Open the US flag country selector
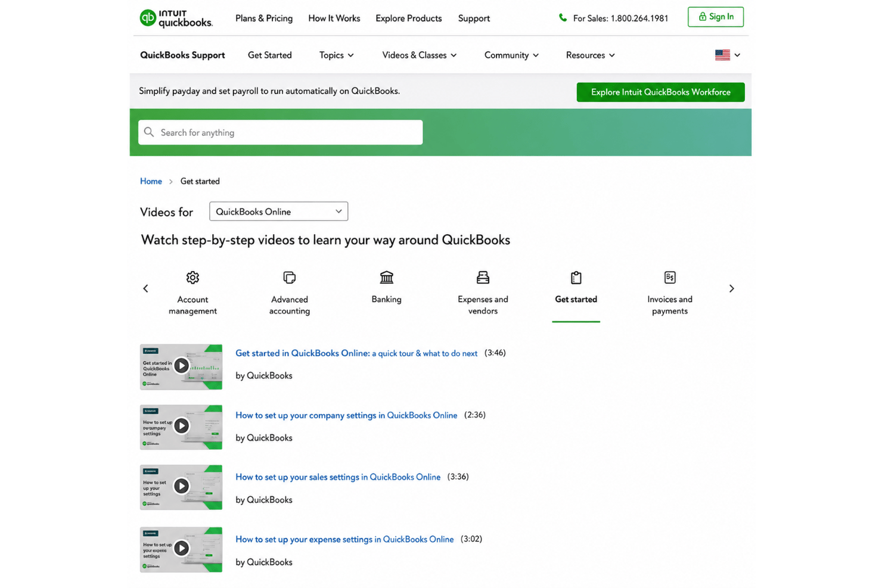Screen dimensions: 882x588 tap(728, 55)
